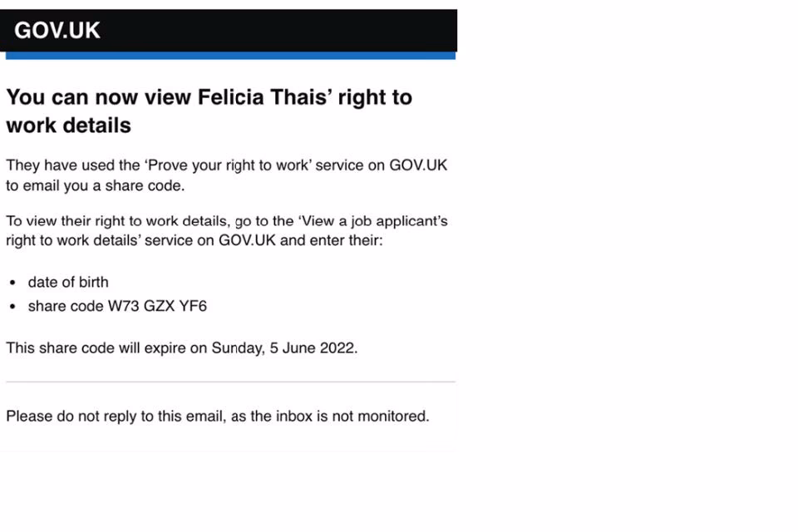Click the blue stripe under the header
This screenshot has width=798, height=532.
tap(231, 56)
